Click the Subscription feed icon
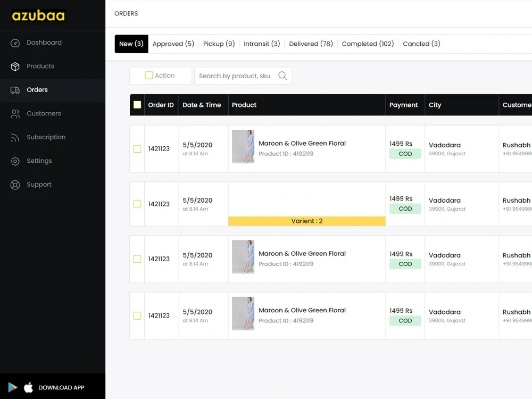Image resolution: width=532 pixels, height=399 pixels. pyautogui.click(x=15, y=137)
